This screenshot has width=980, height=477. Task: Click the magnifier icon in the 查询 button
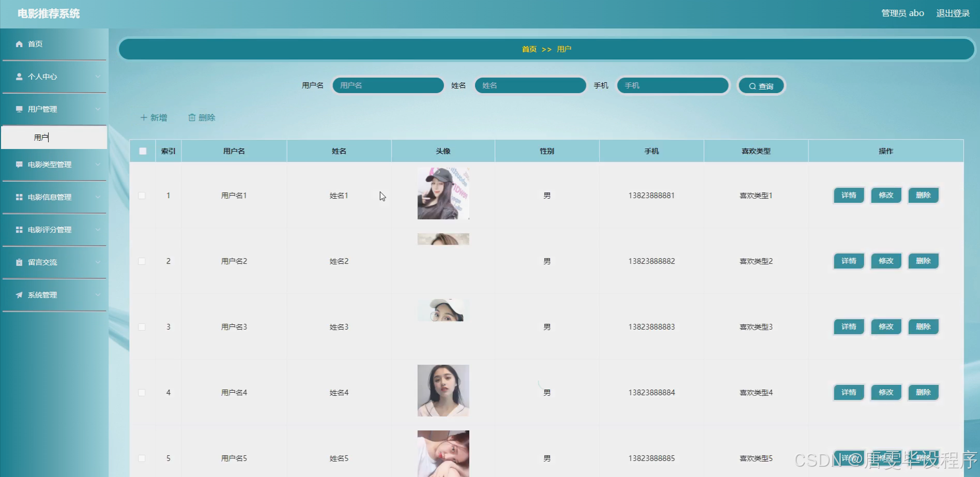click(x=753, y=86)
